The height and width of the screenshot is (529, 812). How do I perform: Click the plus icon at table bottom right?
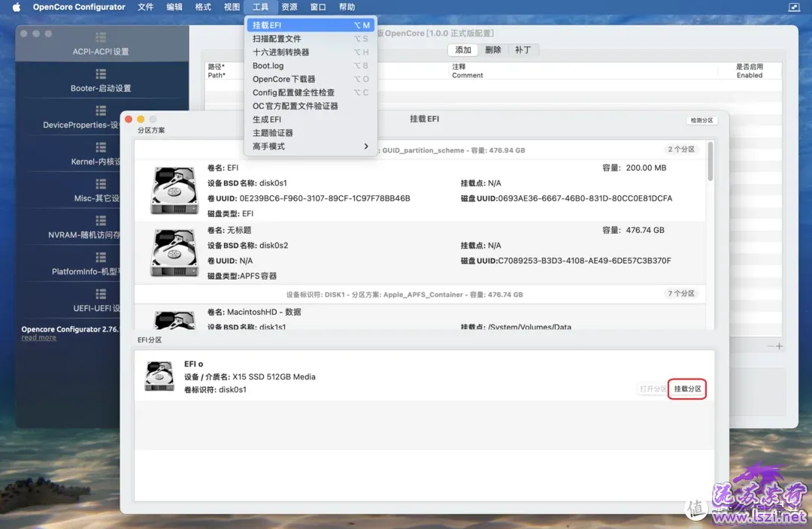coord(779,346)
